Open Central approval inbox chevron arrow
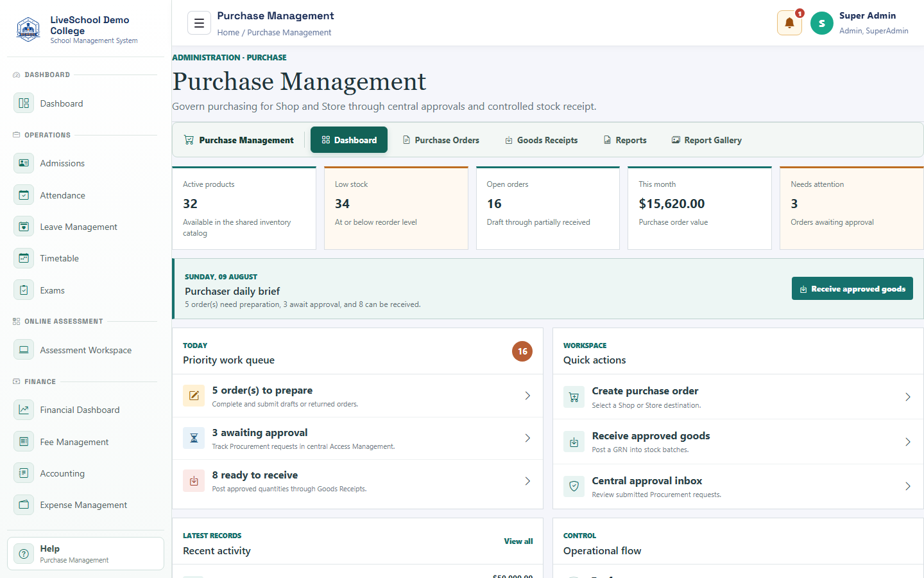 click(908, 486)
